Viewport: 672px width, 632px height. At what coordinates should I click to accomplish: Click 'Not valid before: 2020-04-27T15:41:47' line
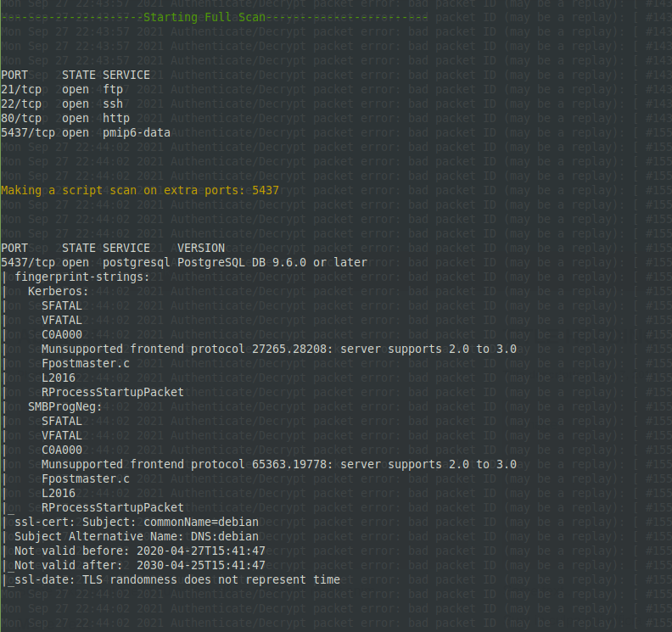point(140,551)
